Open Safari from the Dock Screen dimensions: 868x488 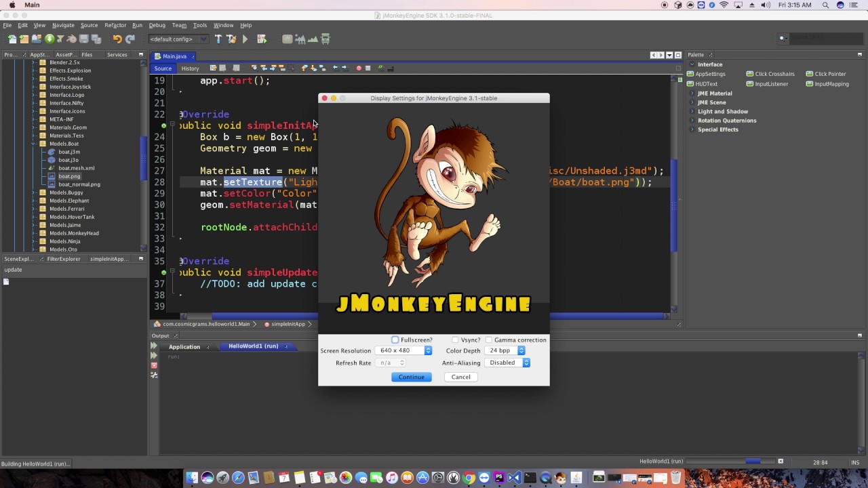click(238, 478)
